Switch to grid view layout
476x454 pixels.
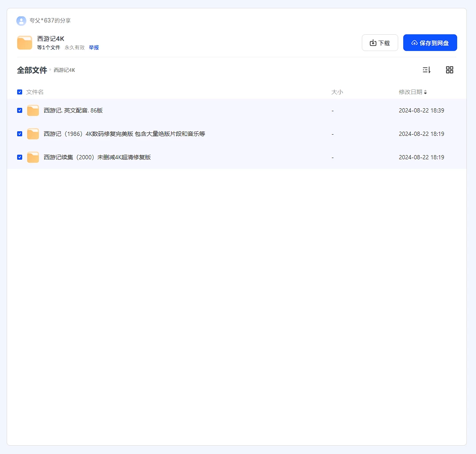[450, 70]
